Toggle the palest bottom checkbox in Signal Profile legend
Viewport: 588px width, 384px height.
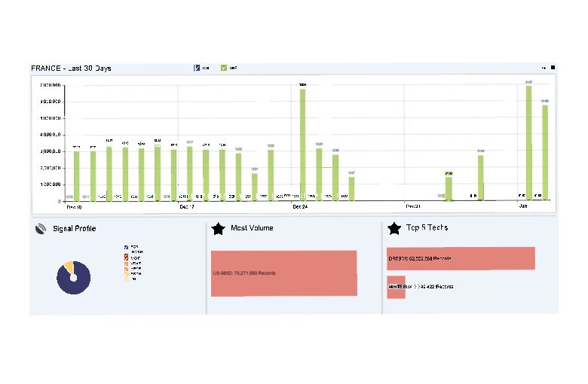tap(126, 279)
